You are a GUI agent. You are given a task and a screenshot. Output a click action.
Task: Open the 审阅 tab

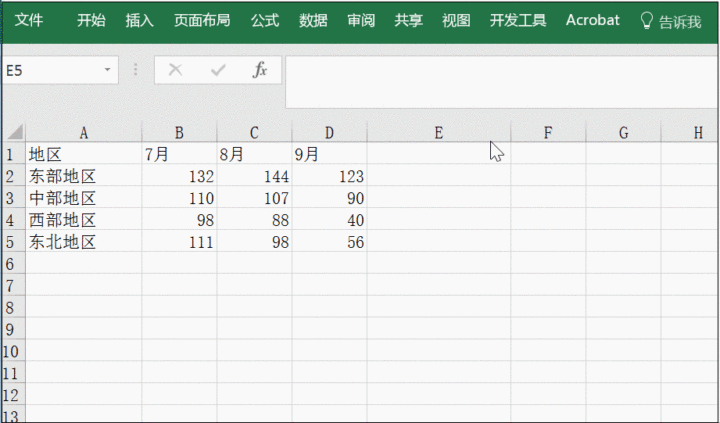coord(361,20)
